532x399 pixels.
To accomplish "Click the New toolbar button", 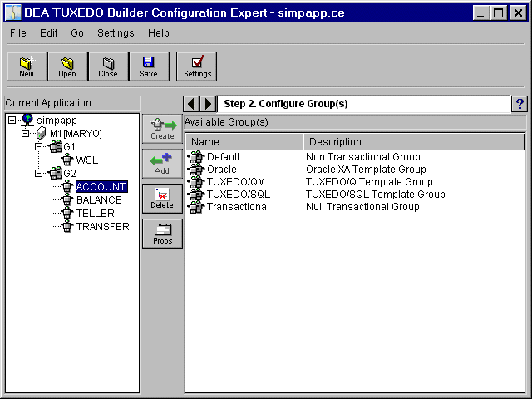I will point(27,66).
